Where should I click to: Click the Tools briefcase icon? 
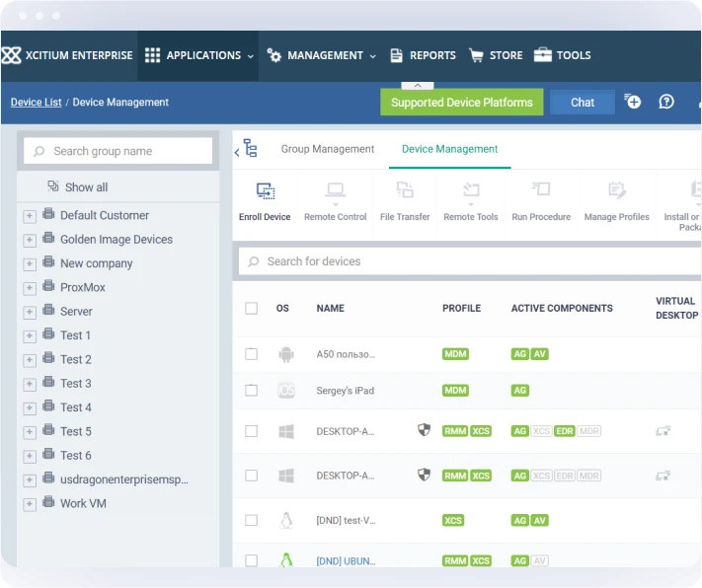[x=543, y=54]
